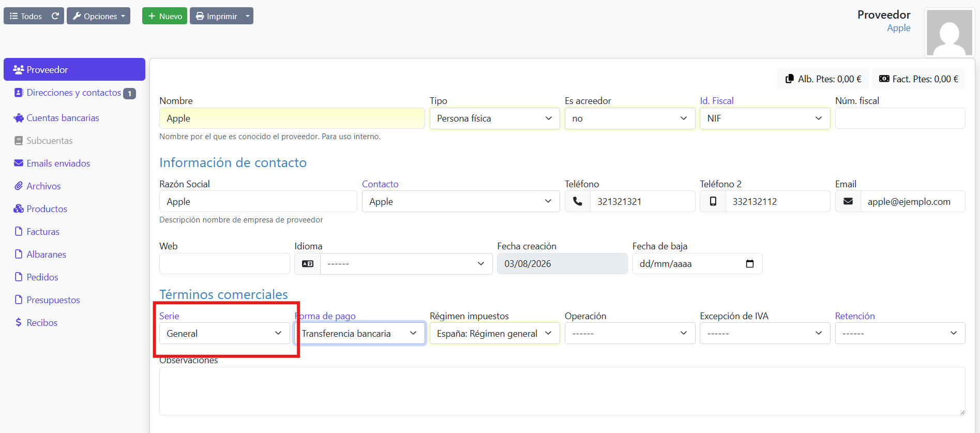
Task: Open the Operación dropdown
Action: pos(630,334)
